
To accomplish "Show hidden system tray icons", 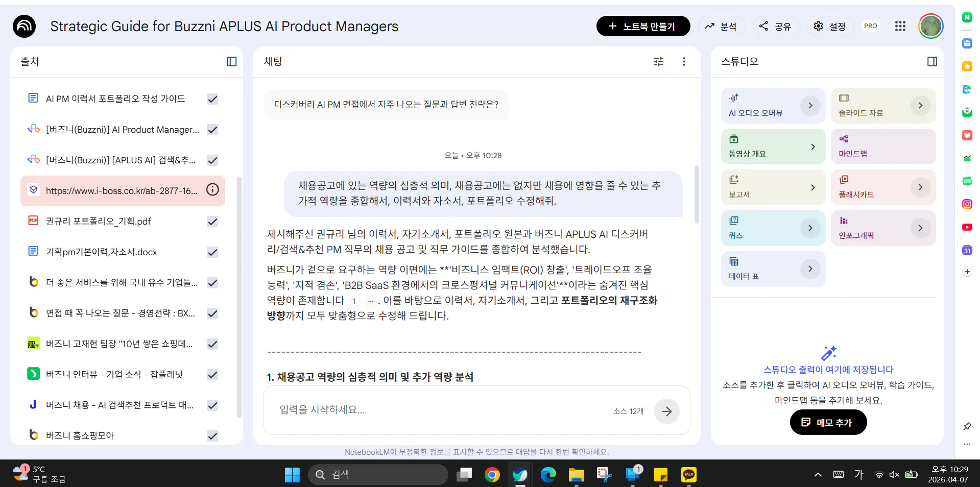I will [x=818, y=475].
